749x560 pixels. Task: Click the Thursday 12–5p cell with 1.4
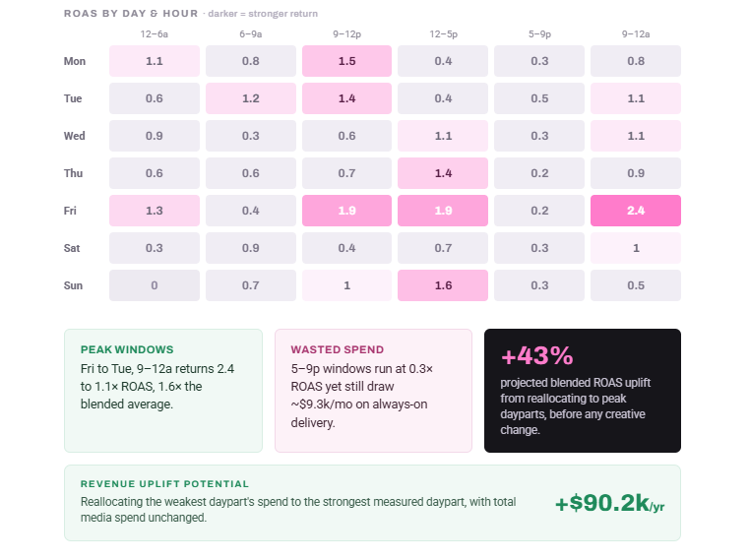[x=443, y=173]
